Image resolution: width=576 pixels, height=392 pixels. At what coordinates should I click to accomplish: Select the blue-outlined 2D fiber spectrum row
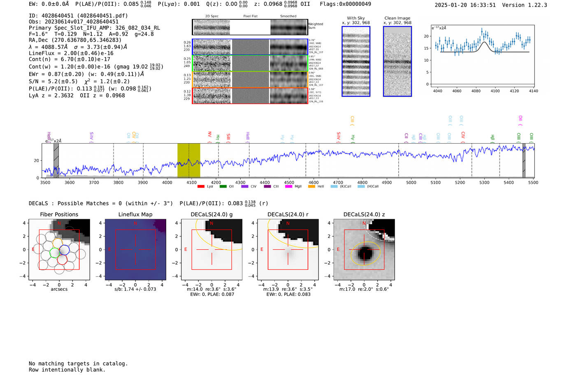point(250,47)
